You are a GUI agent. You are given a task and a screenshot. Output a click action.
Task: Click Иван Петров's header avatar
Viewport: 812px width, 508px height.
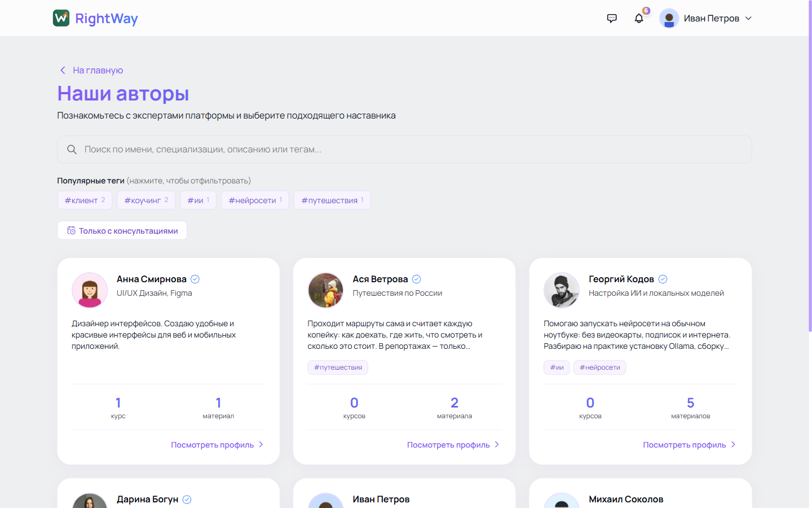tap(669, 18)
